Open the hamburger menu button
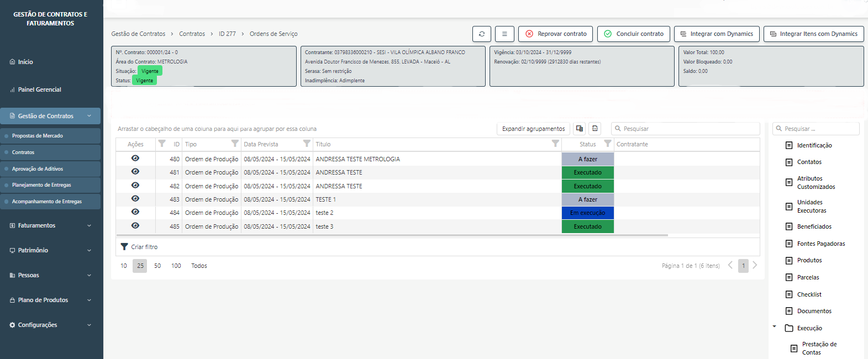Viewport: 868px width, 359px height. coord(504,34)
